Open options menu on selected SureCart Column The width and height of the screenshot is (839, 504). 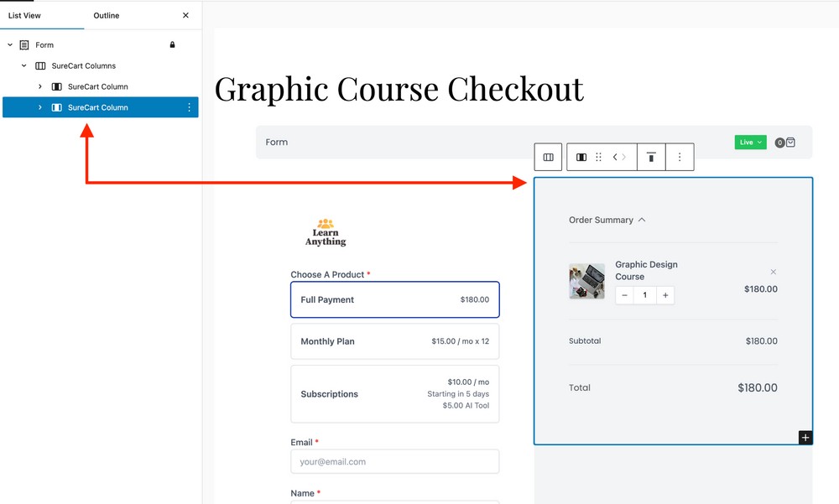coord(189,107)
